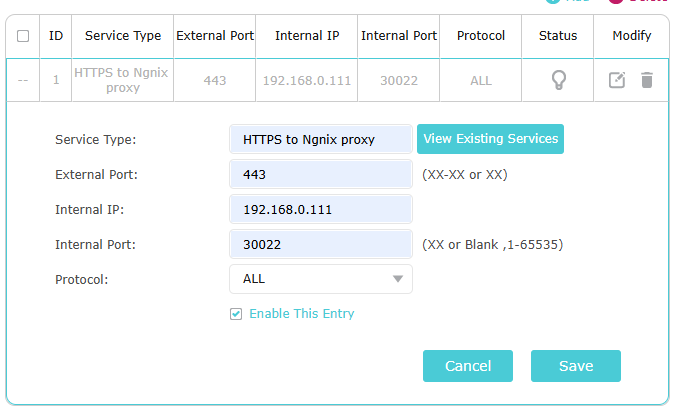Edit the Internal Port field 30022
678x414 pixels.
point(321,244)
